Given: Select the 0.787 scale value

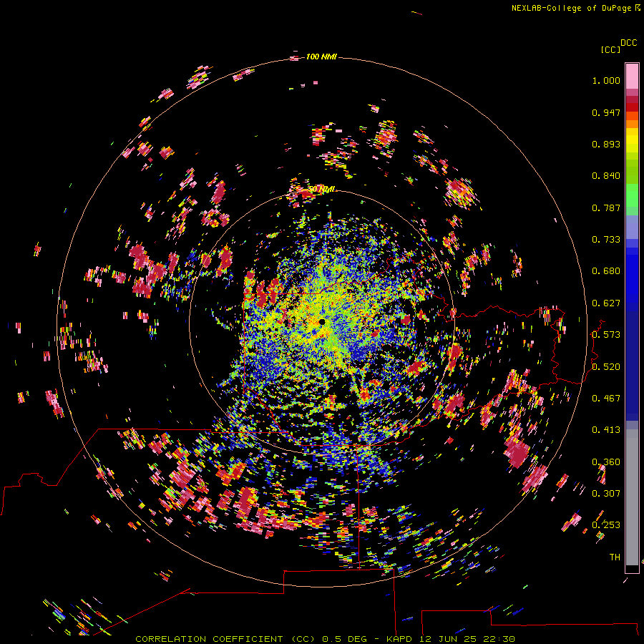Looking at the screenshot, I should pos(606,208).
